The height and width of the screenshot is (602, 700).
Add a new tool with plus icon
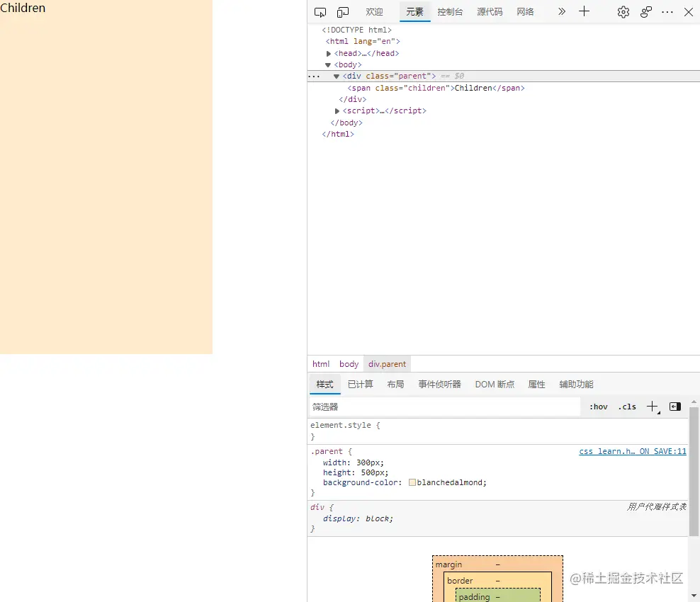point(584,11)
